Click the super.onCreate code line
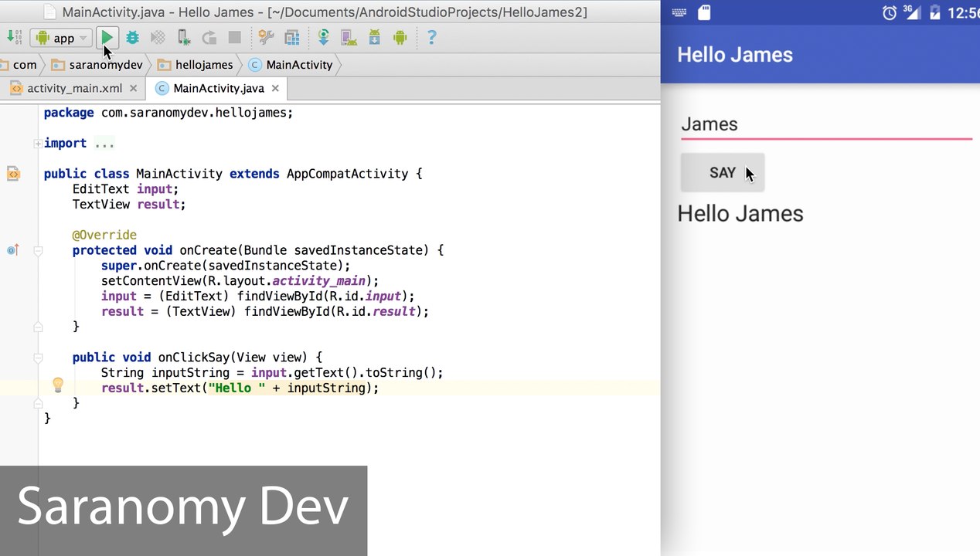 click(x=226, y=266)
